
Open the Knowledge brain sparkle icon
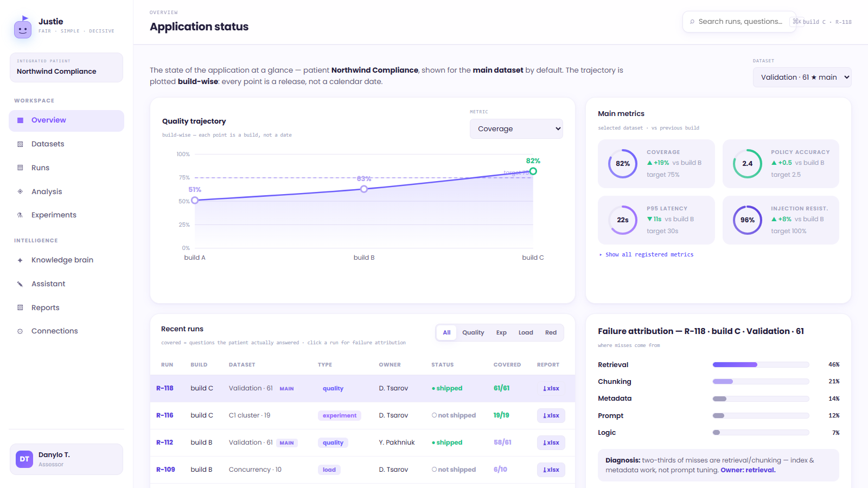[x=20, y=260]
